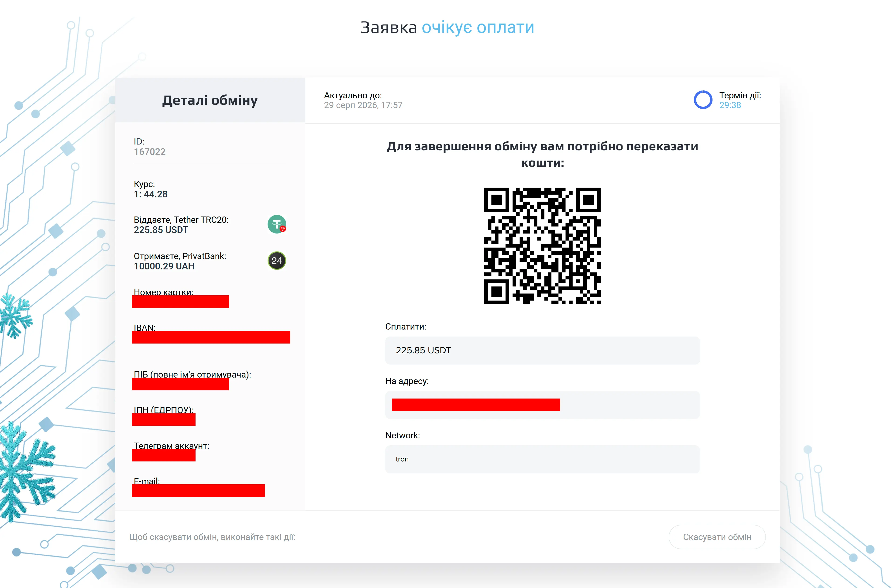Image resolution: width=895 pixels, height=588 pixels.
Task: Click the Актуально до label
Action: tap(353, 96)
